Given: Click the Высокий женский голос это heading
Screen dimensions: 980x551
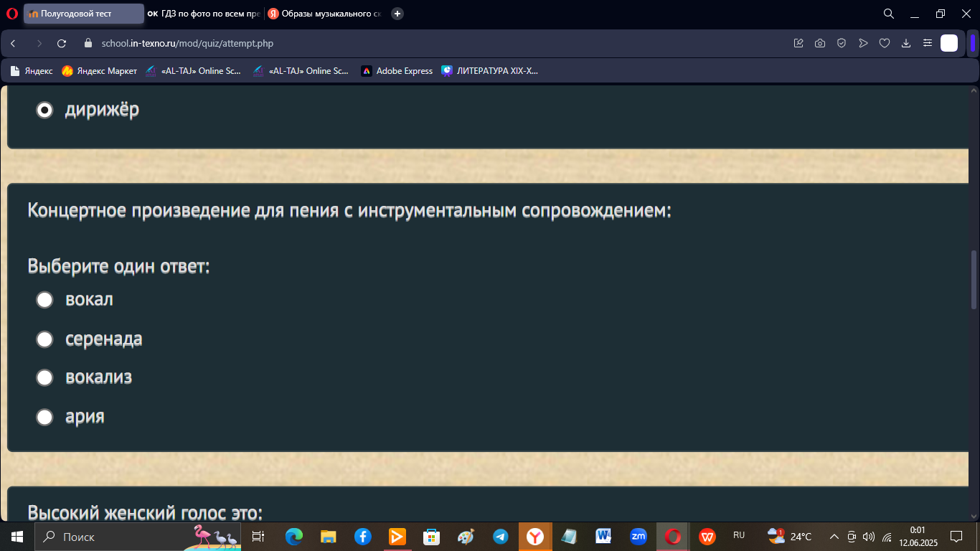Looking at the screenshot, I should click(145, 512).
